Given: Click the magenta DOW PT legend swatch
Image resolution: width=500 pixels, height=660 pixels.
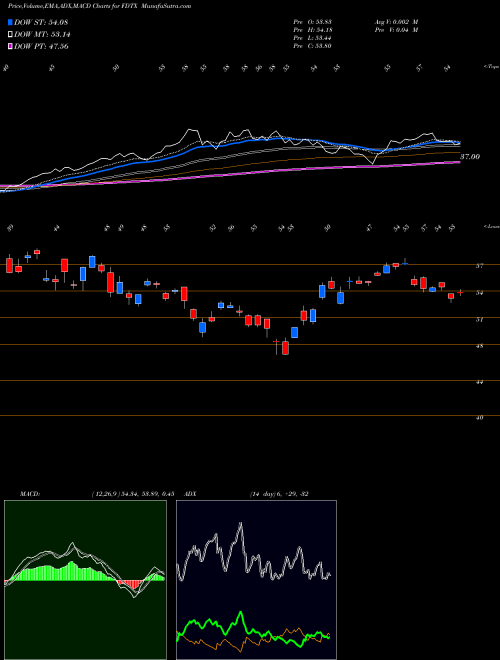Looking at the screenshot, I should click(x=11, y=46).
